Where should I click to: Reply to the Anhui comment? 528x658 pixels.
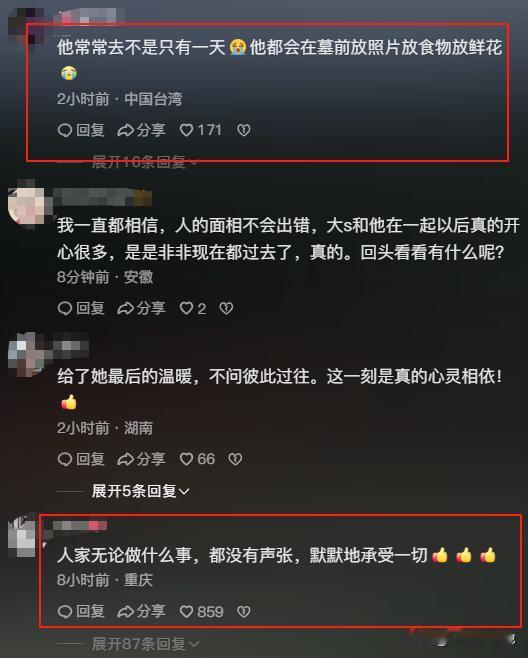(81, 308)
